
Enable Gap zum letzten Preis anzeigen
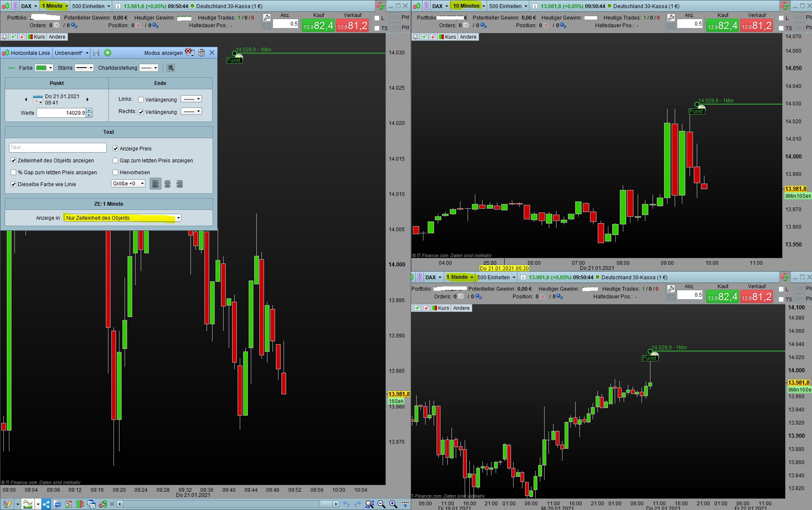tap(115, 160)
